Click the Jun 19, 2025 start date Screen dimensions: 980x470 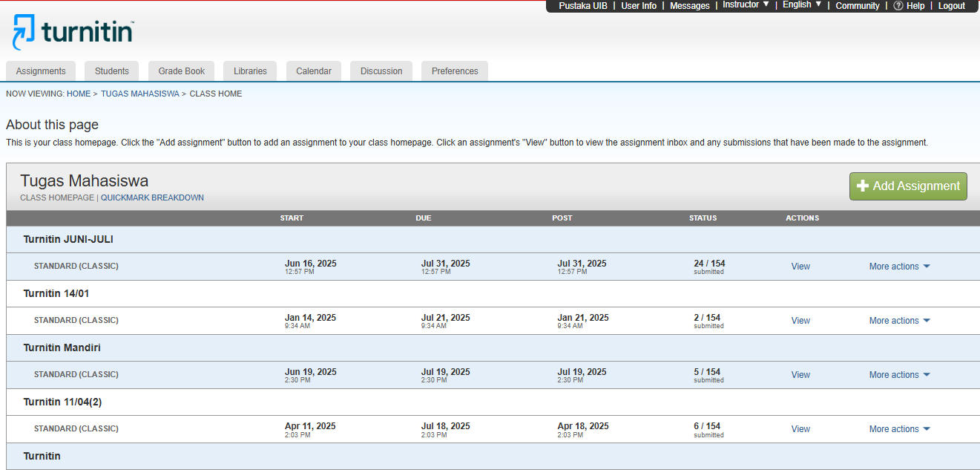(311, 372)
